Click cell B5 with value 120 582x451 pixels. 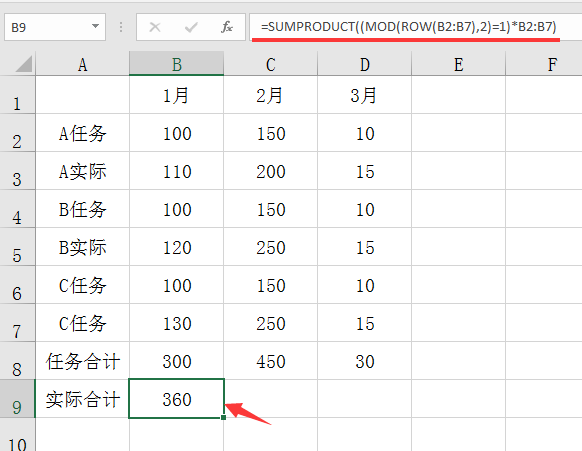(x=177, y=247)
